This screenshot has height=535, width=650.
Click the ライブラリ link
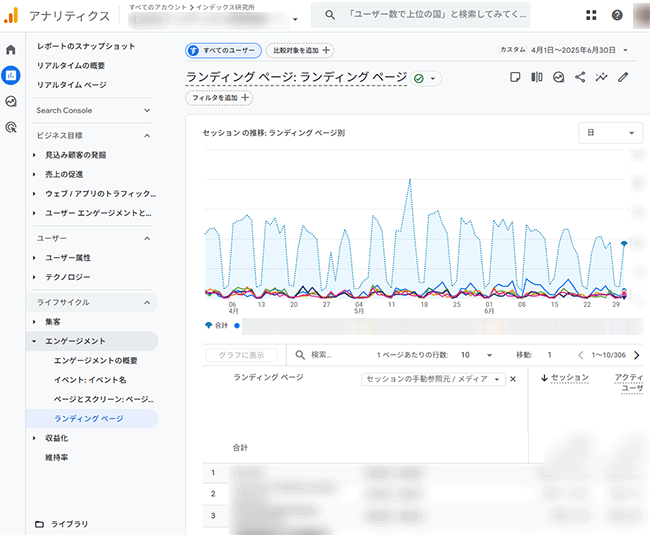[x=69, y=524]
